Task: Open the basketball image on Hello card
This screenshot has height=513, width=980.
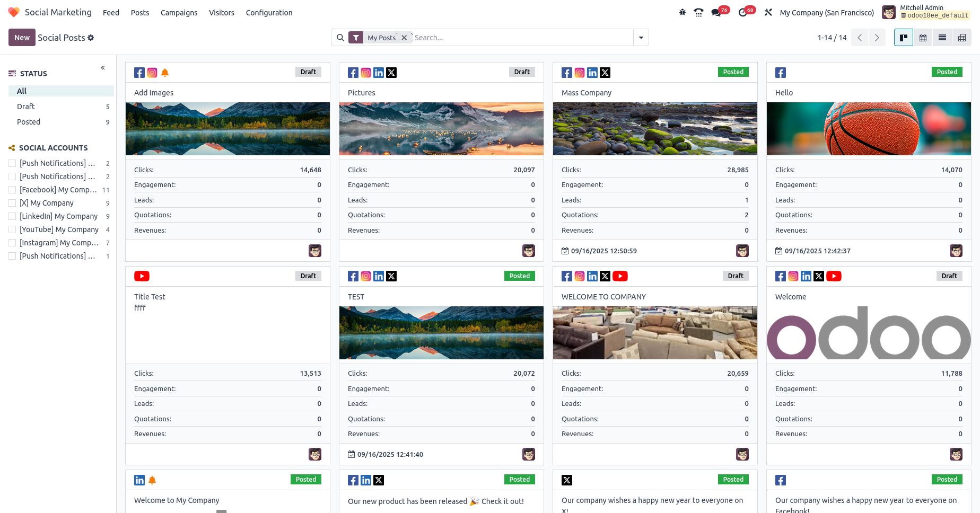Action: coord(869,129)
